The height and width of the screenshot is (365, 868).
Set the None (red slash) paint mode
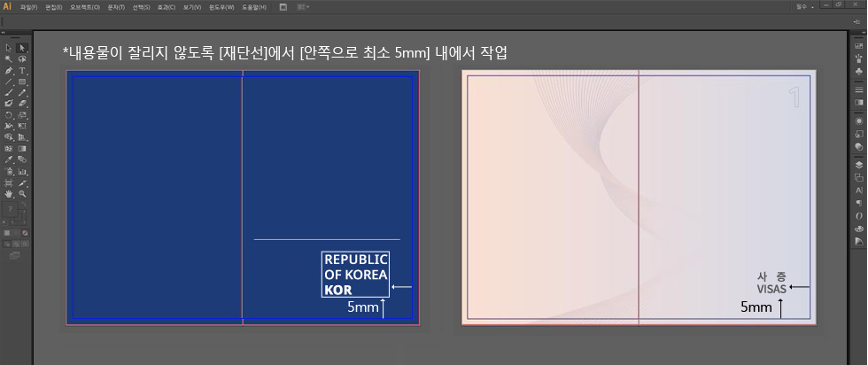[x=25, y=233]
